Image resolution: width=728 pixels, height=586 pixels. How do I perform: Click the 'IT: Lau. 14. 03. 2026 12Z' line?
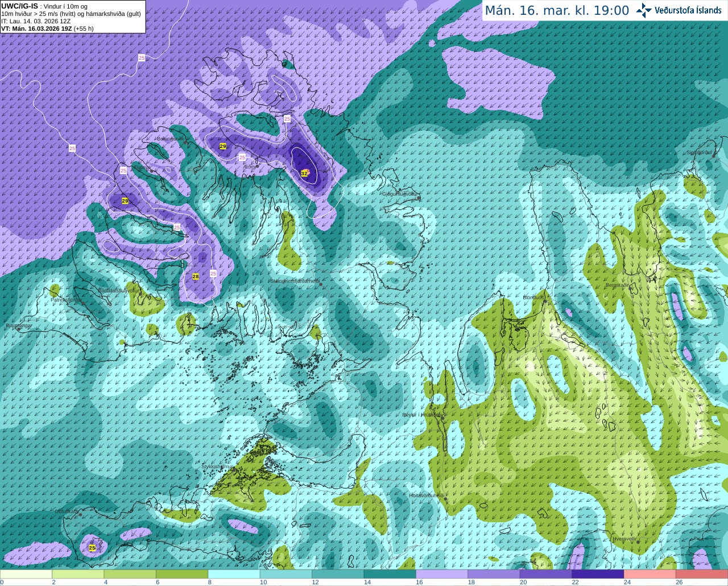tap(36, 21)
